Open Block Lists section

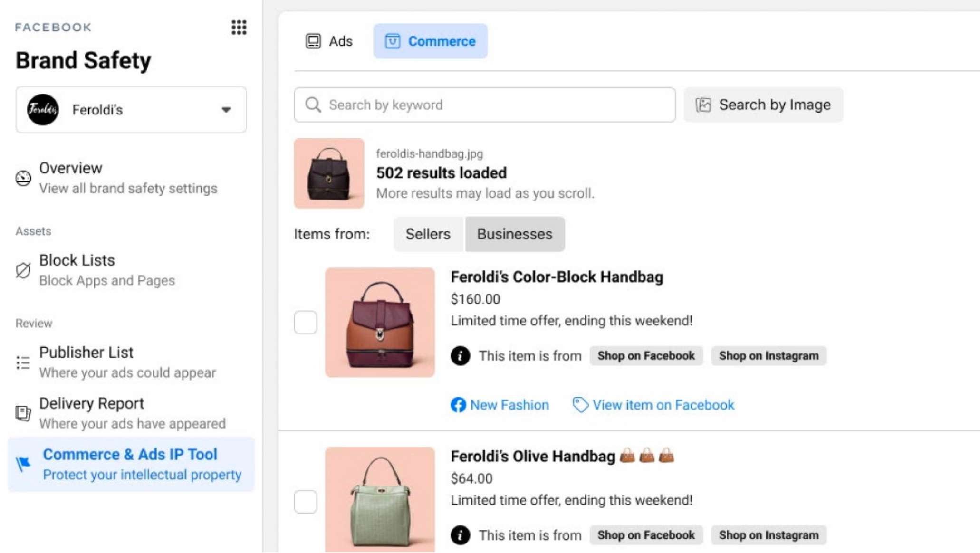tap(107, 270)
